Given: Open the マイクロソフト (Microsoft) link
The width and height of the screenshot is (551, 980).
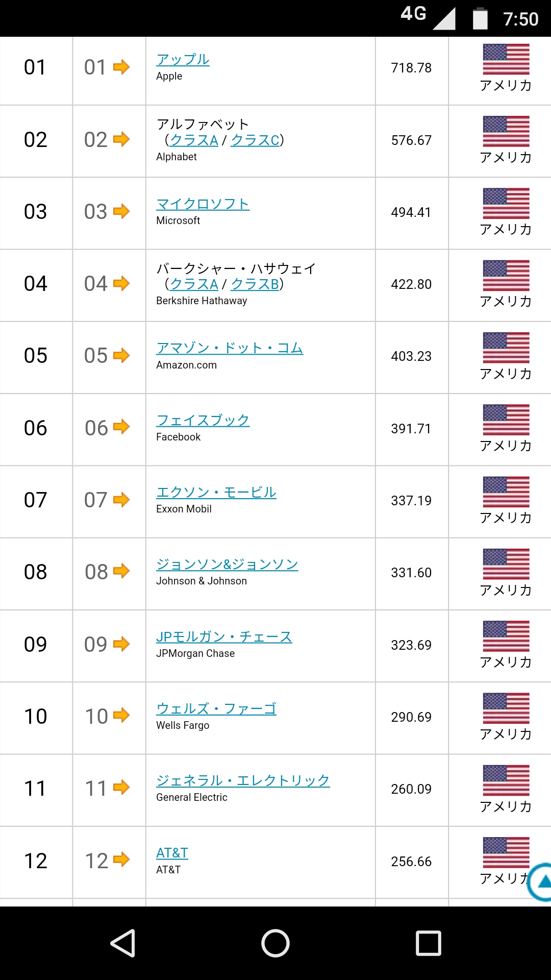Looking at the screenshot, I should point(203,204).
